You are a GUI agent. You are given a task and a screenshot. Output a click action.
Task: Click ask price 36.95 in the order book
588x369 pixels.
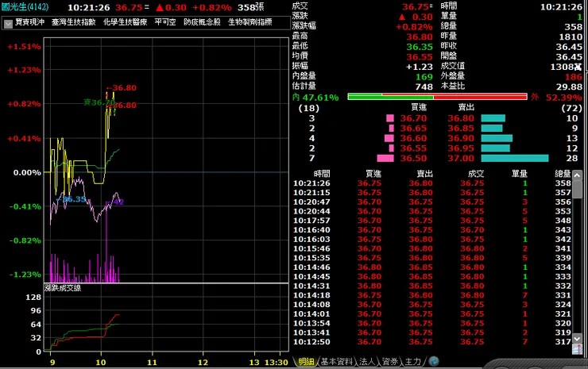coord(461,148)
